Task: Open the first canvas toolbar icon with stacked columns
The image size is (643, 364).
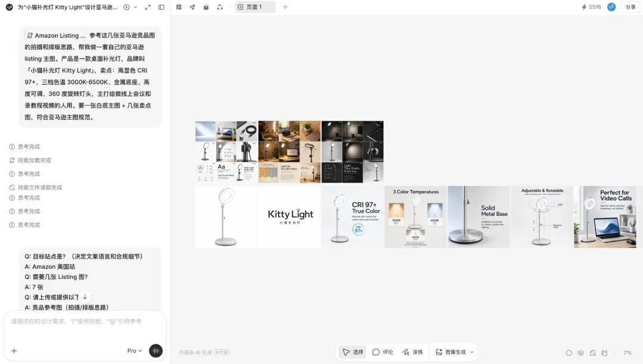Action: [x=179, y=7]
